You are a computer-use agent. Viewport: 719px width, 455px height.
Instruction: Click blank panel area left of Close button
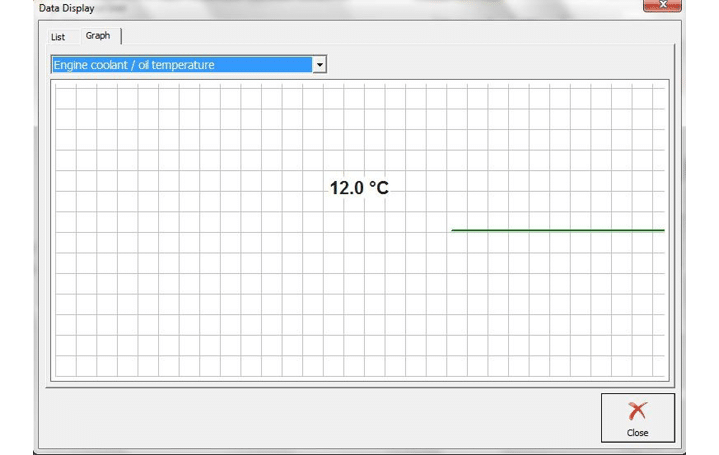point(320,417)
